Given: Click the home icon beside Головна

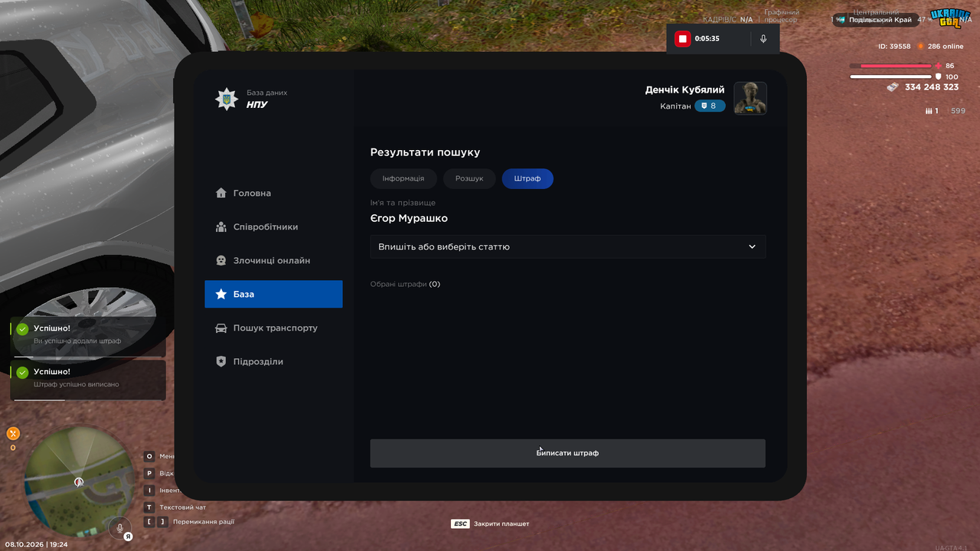Looking at the screenshot, I should (221, 193).
